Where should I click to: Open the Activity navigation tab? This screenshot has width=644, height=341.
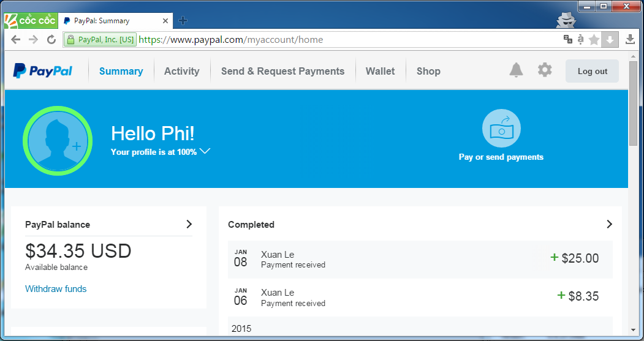[x=182, y=71]
